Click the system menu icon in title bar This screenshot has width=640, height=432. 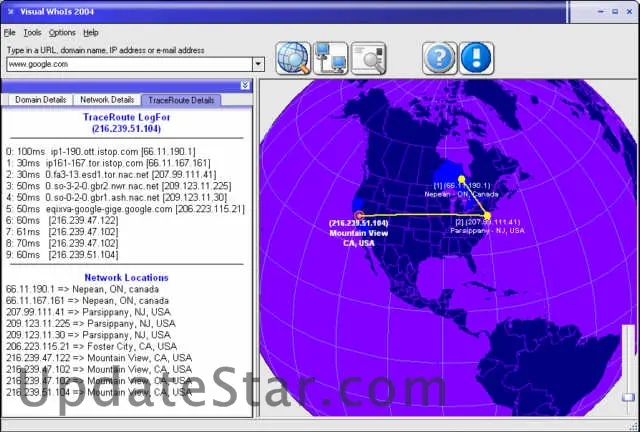(x=11, y=11)
